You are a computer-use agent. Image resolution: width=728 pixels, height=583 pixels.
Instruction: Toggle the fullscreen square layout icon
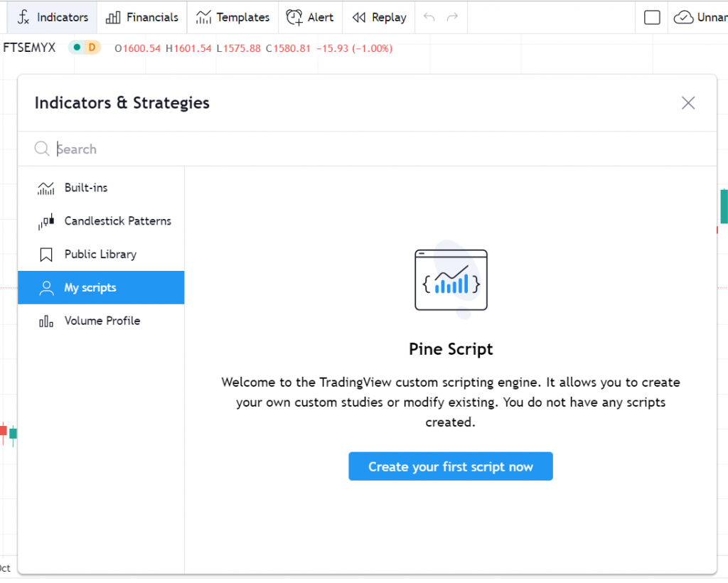coord(652,17)
